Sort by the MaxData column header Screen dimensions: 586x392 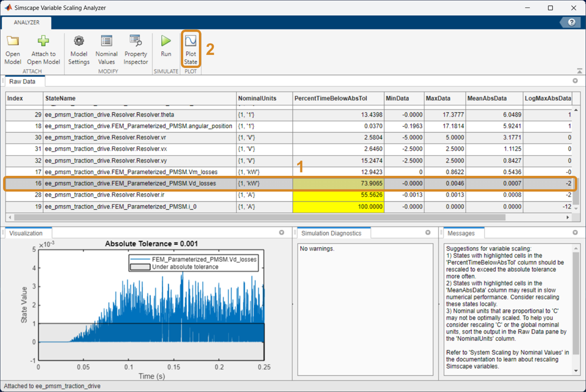(x=445, y=99)
